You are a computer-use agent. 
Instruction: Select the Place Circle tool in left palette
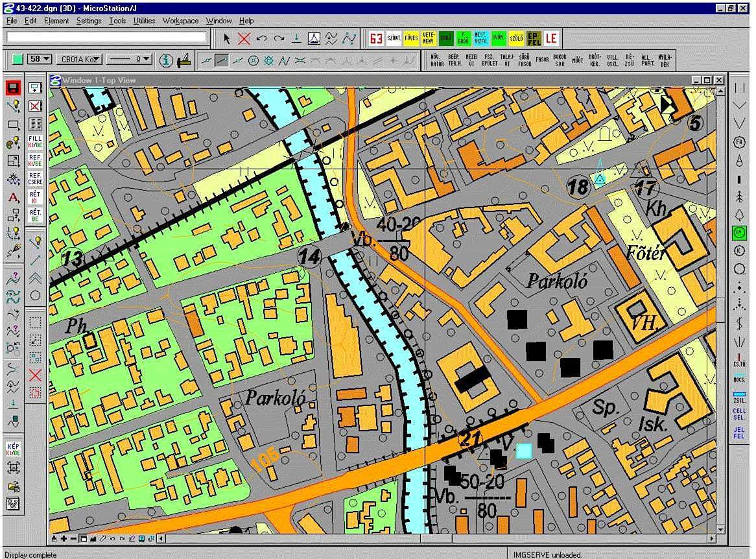[35, 295]
